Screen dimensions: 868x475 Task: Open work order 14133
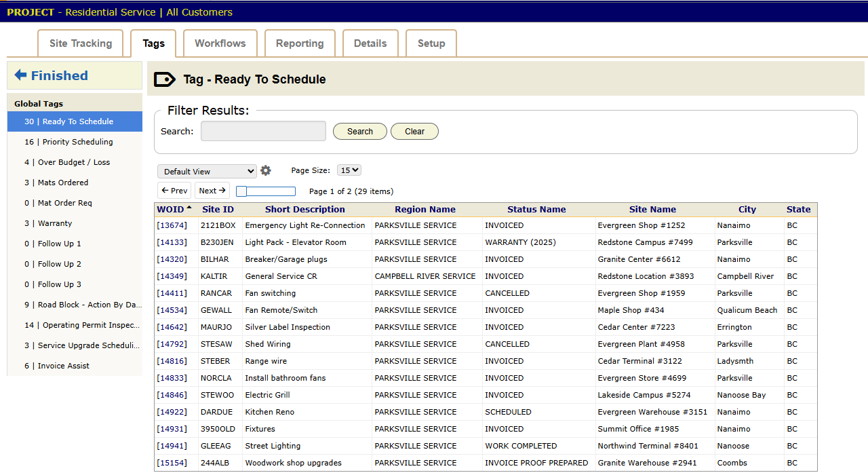tap(172, 242)
